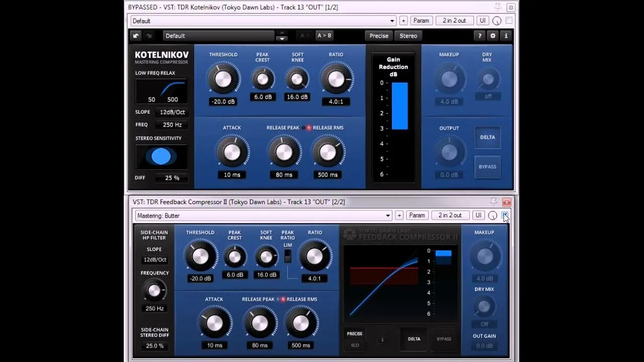644x362 pixels.
Task: Click the Kotelnikov Attack knob
Action: [x=232, y=152]
